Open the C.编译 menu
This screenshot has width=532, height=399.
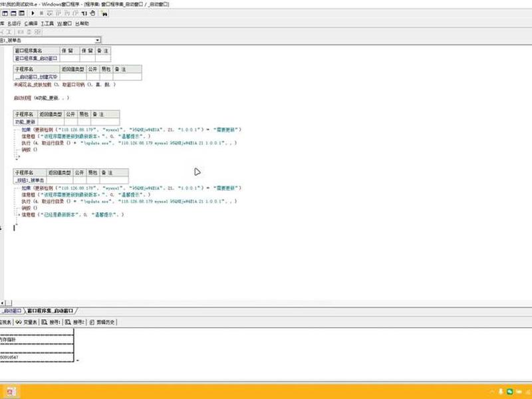pos(31,23)
